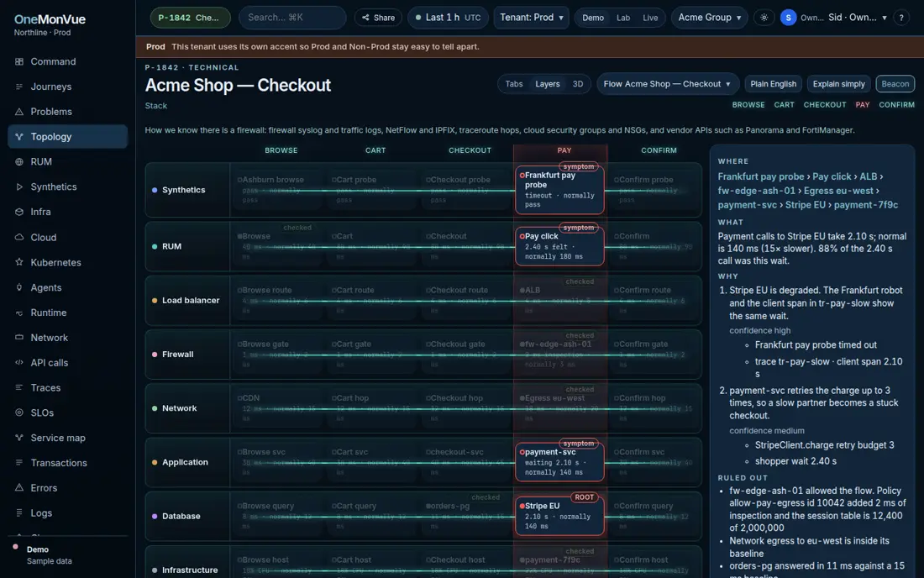Toggle the theme sun icon
The image size is (924, 578).
point(764,18)
